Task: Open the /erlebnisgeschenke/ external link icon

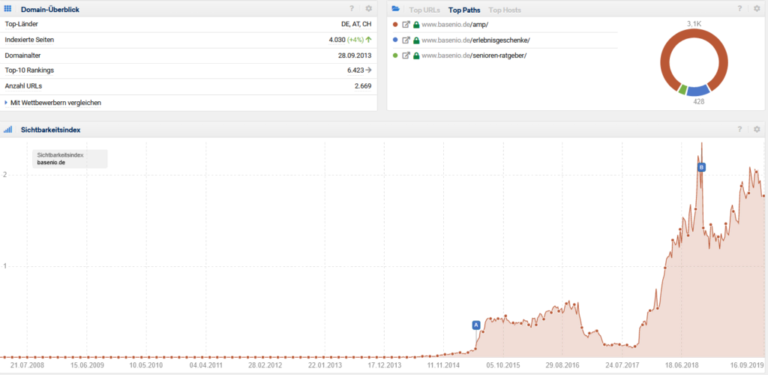Action: [406, 40]
